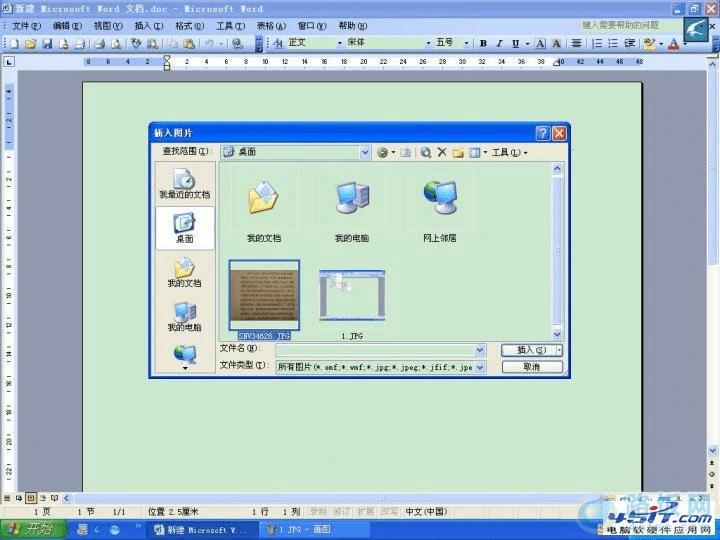Open the font dropdown showing 宋体
720x540 pixels.
[428, 43]
